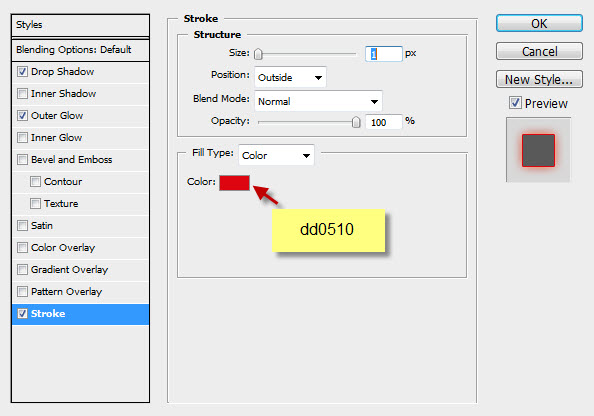Select the Contour sub-style label

[63, 181]
